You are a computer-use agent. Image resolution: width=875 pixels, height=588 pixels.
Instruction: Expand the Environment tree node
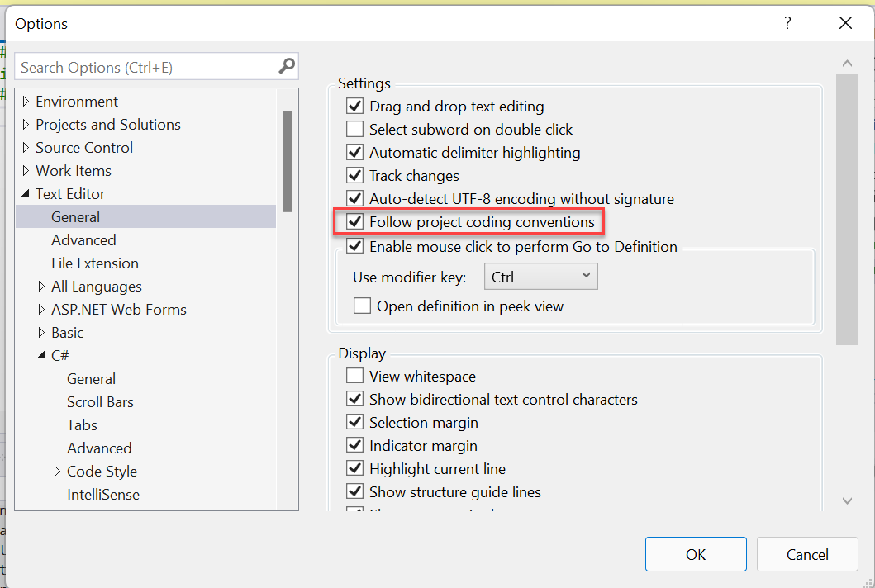[x=26, y=101]
